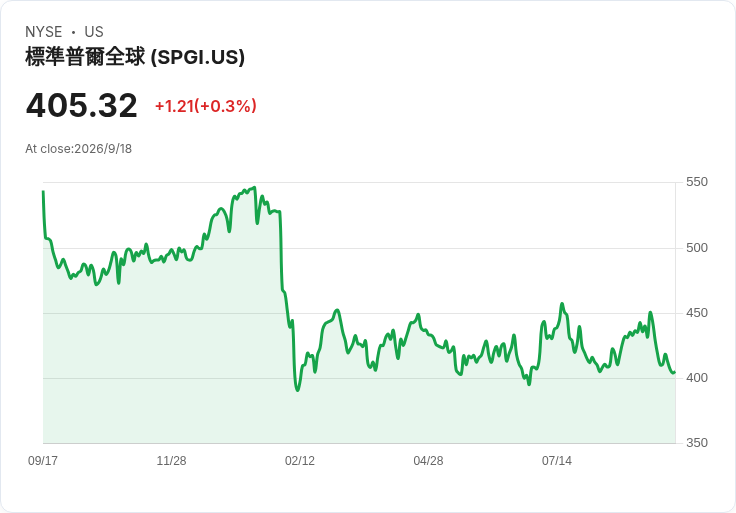Click the 550 price axis label
Viewport: 736px width, 513px height.
pyautogui.click(x=697, y=182)
